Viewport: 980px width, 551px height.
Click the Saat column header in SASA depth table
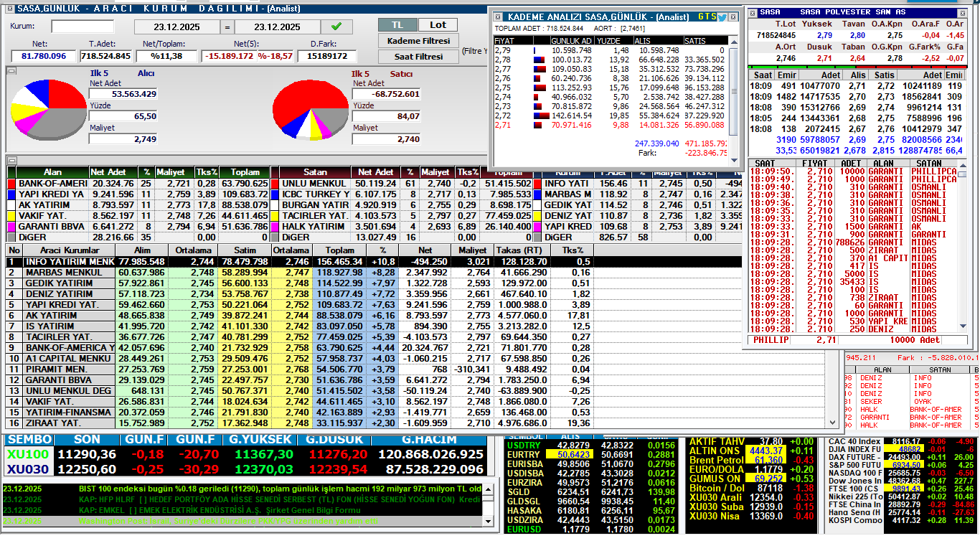point(763,75)
